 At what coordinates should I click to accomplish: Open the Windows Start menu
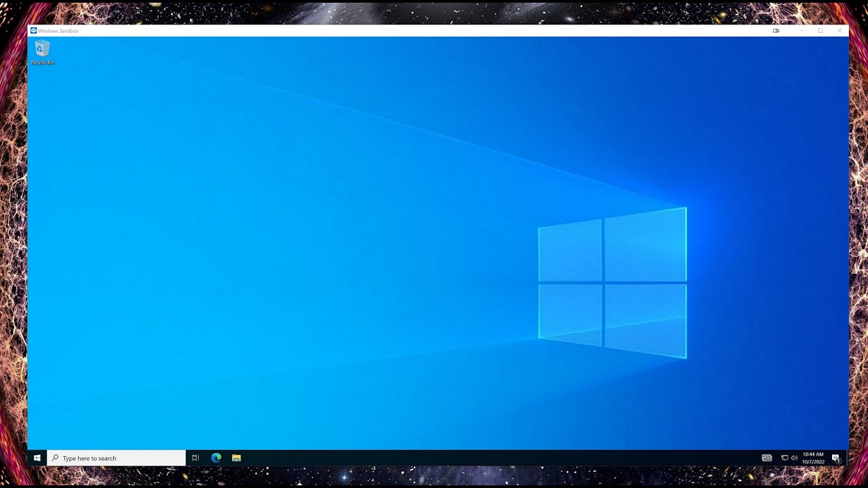pos(37,458)
